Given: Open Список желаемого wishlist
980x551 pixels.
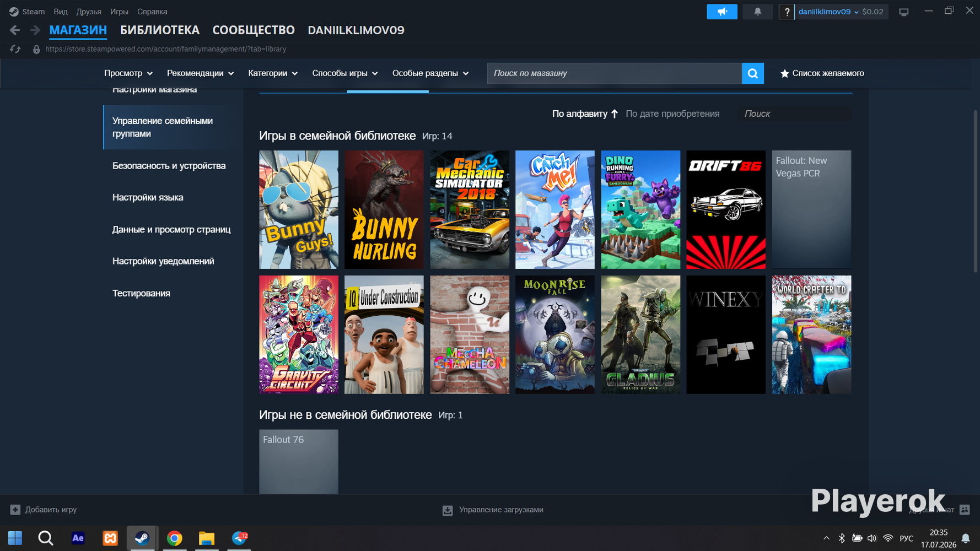Looking at the screenshot, I should pos(822,73).
